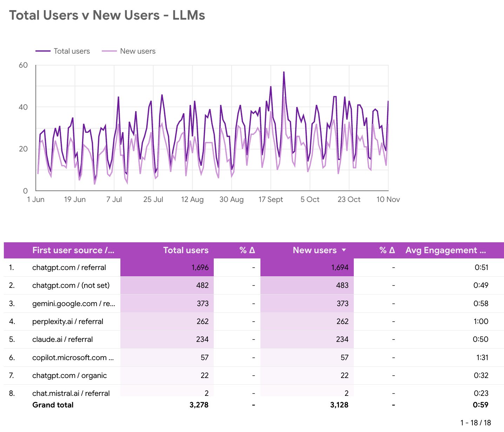
Task: Sort by First user source column header
Action: [73, 250]
